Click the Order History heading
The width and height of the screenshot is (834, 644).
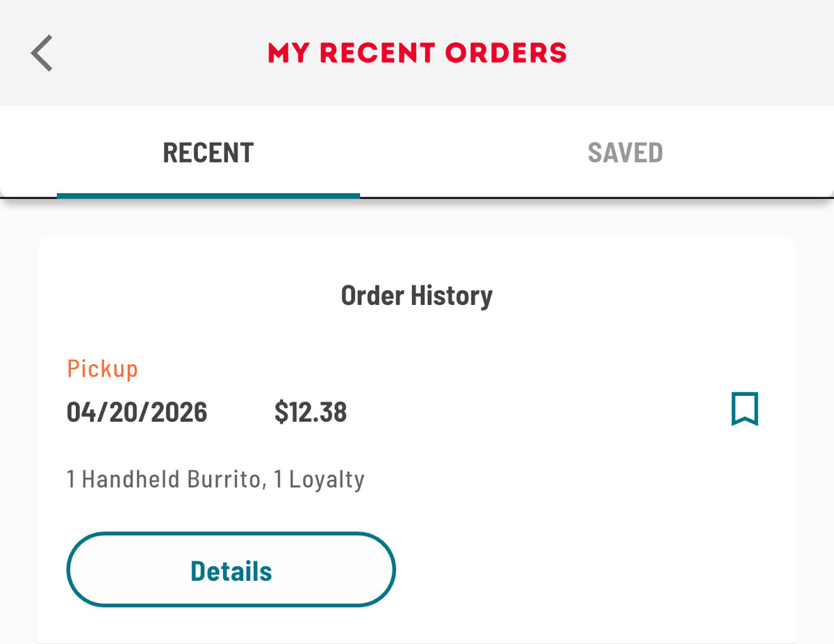click(417, 296)
